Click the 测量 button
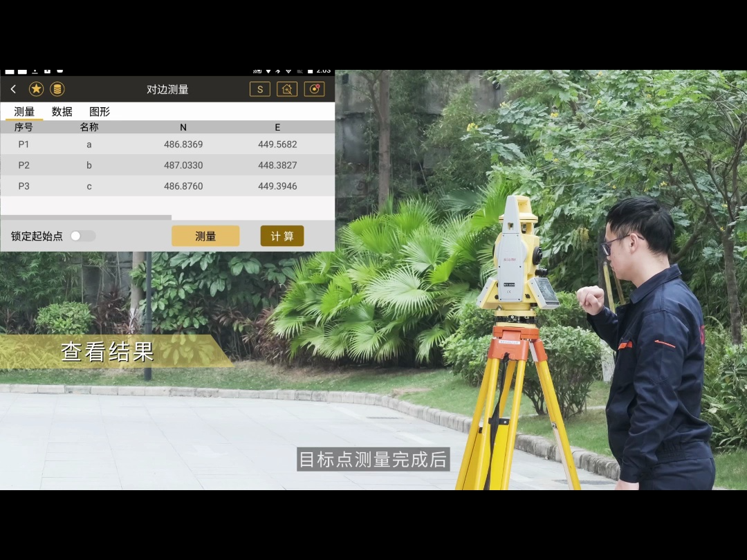The image size is (747, 560). pyautogui.click(x=205, y=236)
